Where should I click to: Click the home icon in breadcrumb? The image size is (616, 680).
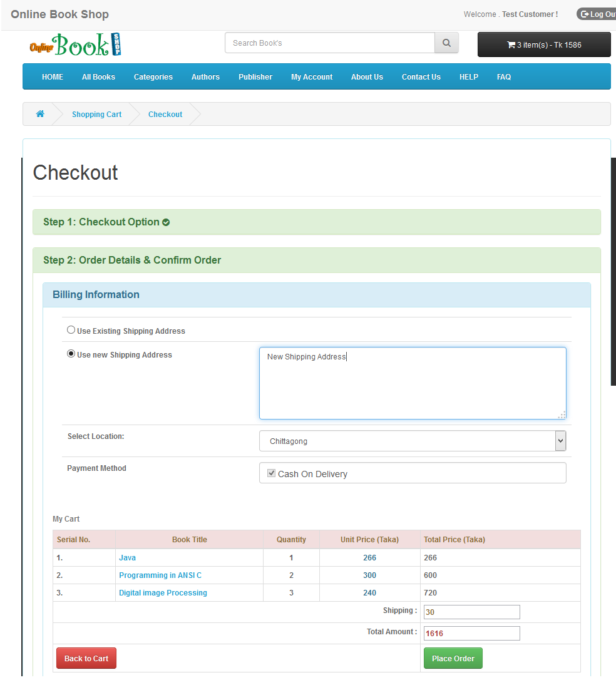pos(40,114)
